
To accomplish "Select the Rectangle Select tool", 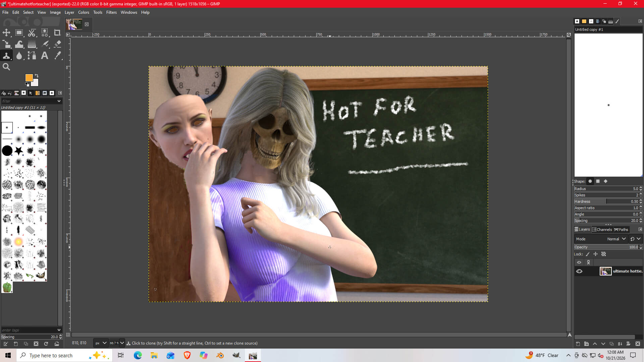I will (x=19, y=33).
